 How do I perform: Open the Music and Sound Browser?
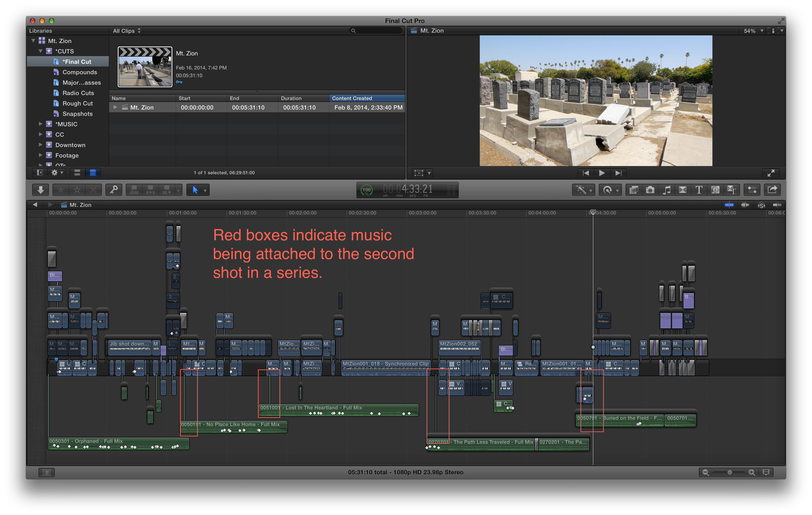[666, 190]
